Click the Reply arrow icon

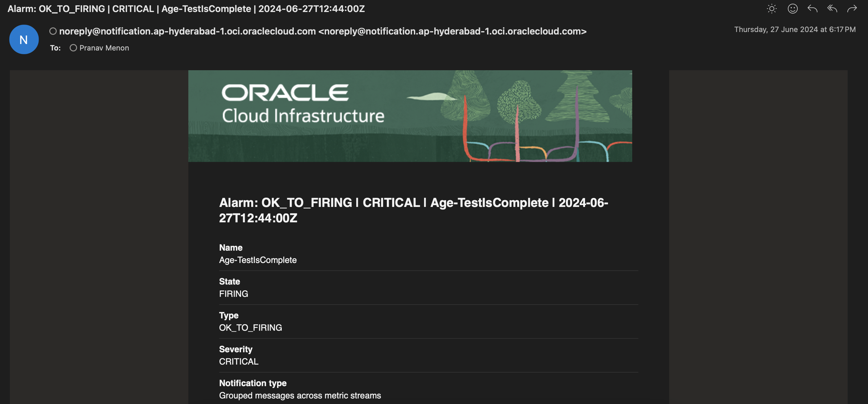point(812,9)
